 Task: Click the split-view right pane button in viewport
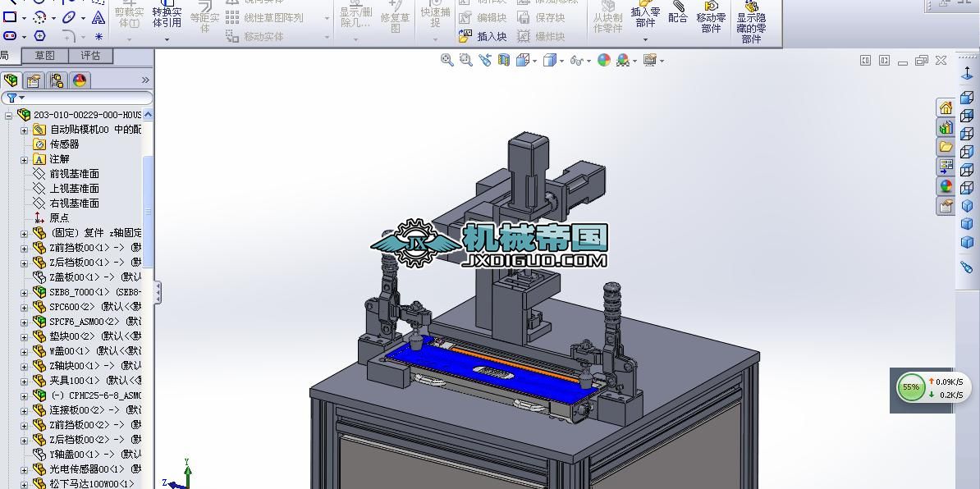[x=884, y=61]
